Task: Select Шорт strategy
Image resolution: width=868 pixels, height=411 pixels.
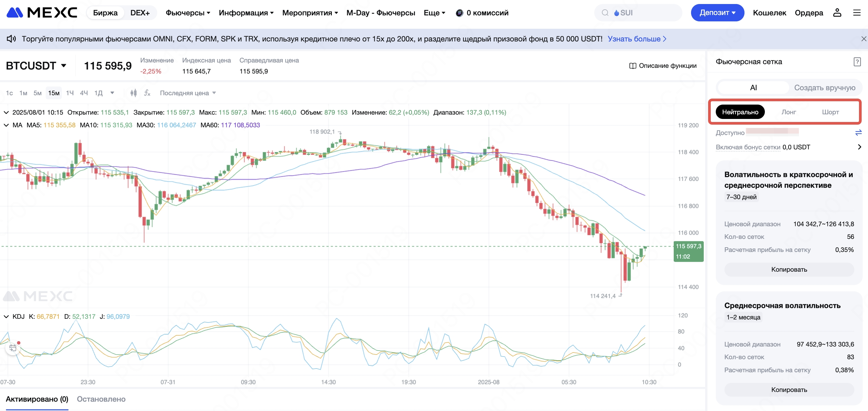Action: point(830,112)
